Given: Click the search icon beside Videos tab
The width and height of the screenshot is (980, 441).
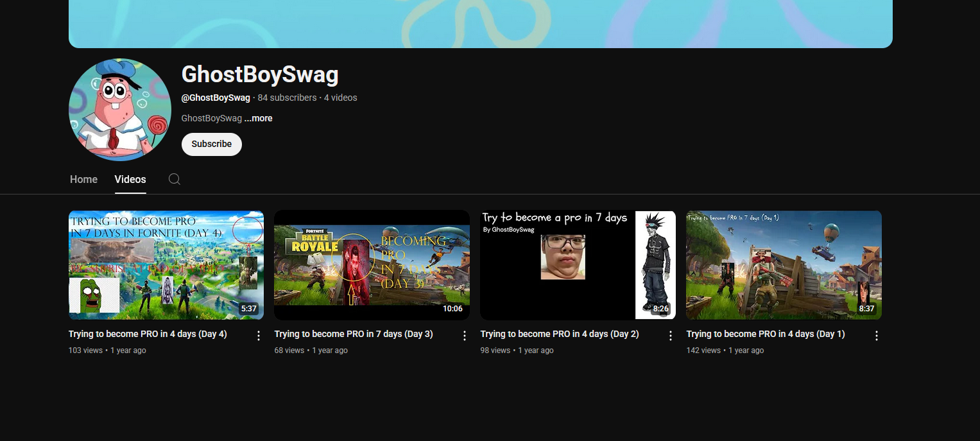Looking at the screenshot, I should tap(175, 179).
